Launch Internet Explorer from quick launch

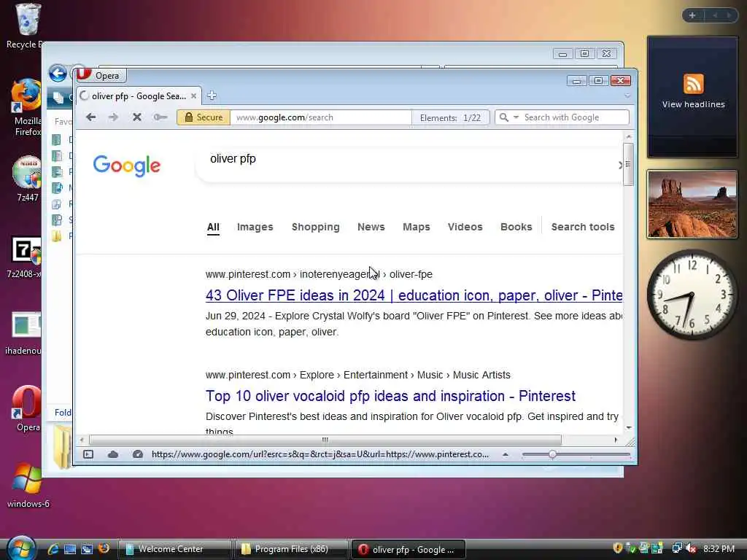(x=53, y=549)
